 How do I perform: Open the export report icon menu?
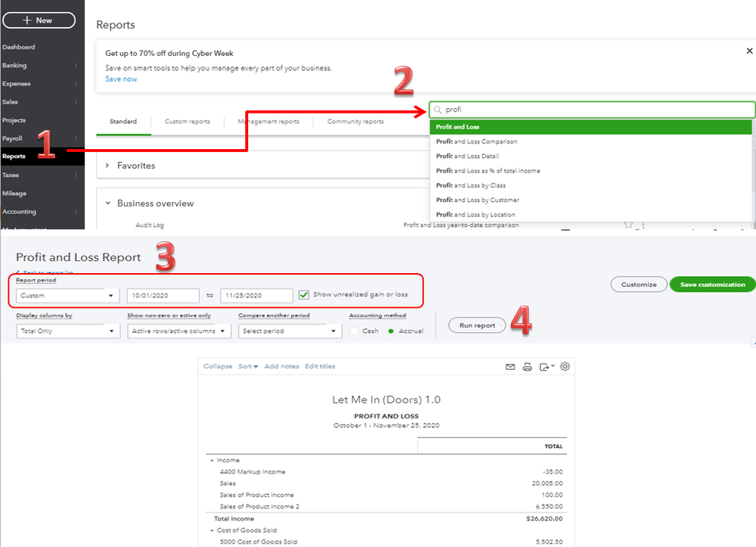pyautogui.click(x=546, y=367)
